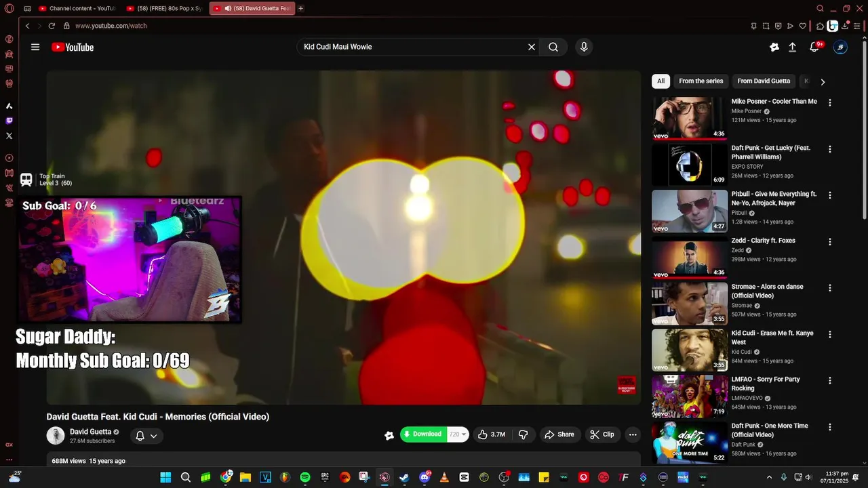Image resolution: width=868 pixels, height=488 pixels.
Task: Open the options menu for Zedd - Clarity
Action: pyautogui.click(x=829, y=241)
